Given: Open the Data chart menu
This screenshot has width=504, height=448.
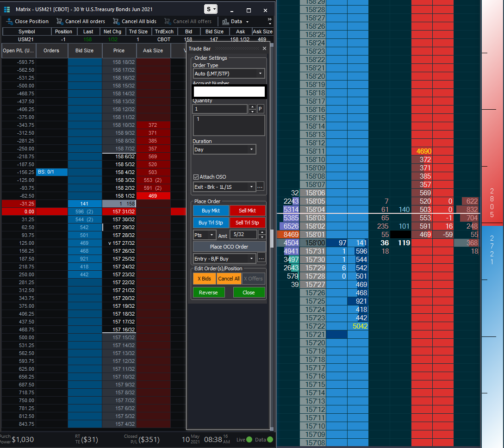Looking at the screenshot, I should point(235,21).
